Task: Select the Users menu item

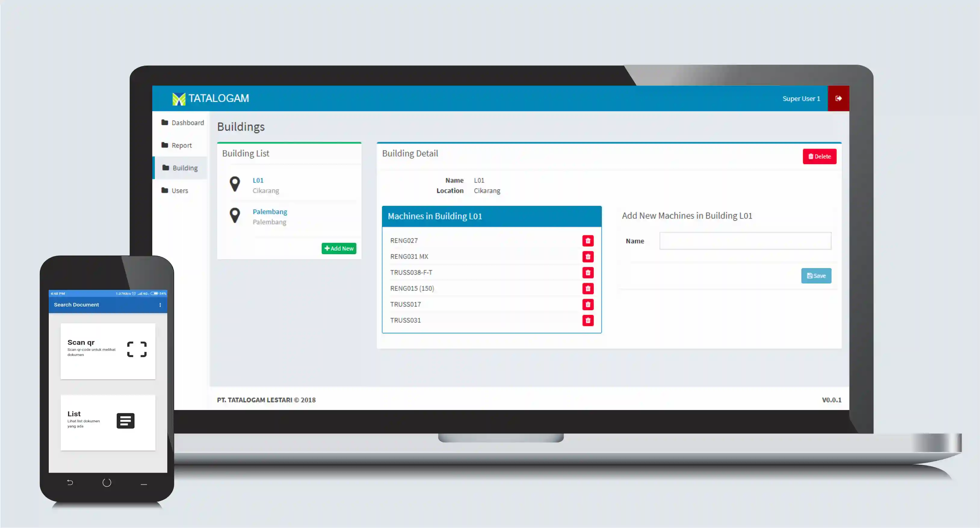Action: [x=179, y=190]
